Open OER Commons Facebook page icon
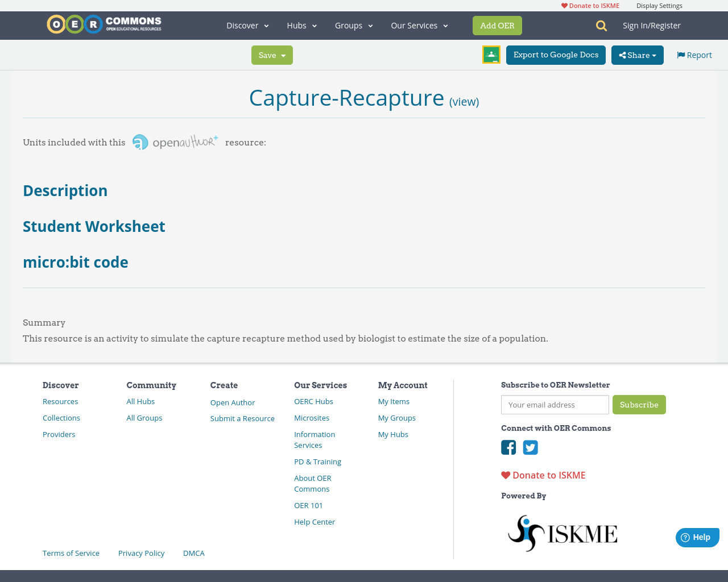This screenshot has height=582, width=728. click(x=508, y=448)
